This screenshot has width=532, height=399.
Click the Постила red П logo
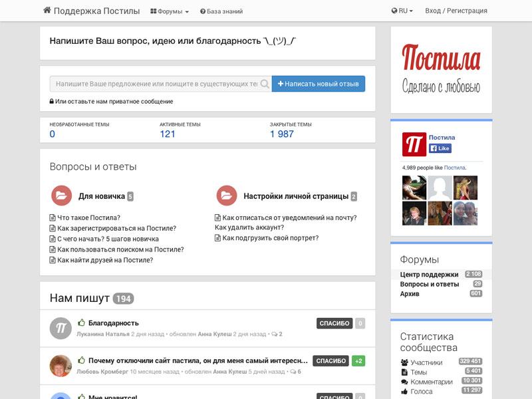[x=414, y=144]
